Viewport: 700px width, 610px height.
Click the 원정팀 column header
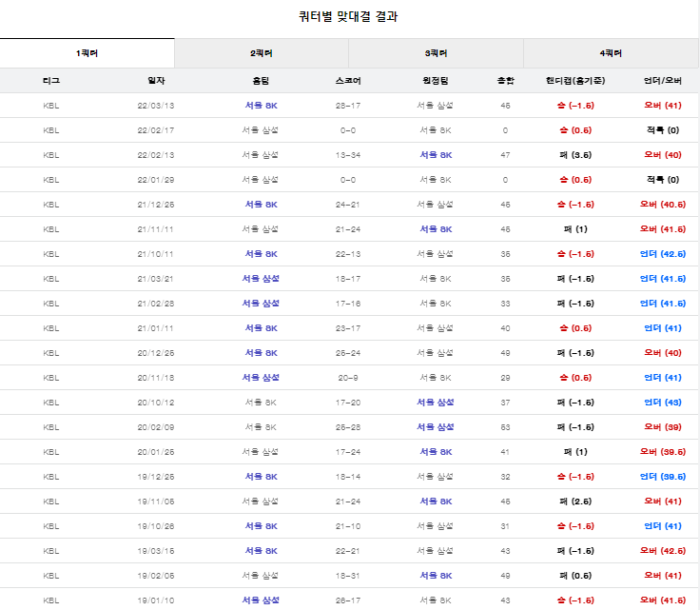coord(436,81)
